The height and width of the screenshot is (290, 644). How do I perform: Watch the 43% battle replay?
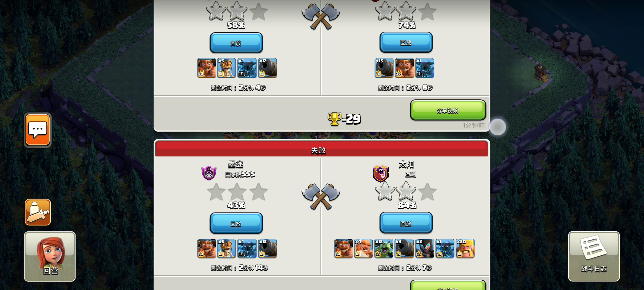coord(236,223)
